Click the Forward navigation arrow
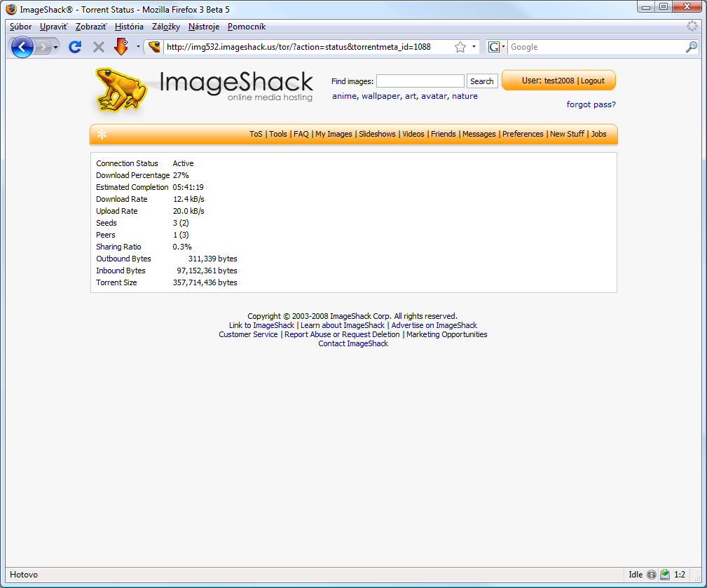This screenshot has height=588, width=707. point(43,47)
